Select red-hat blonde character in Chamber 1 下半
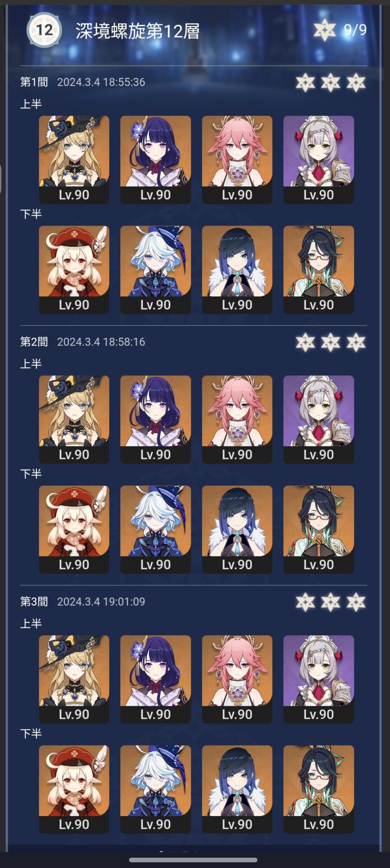Screen dimensions: 390x868 (x=74, y=269)
